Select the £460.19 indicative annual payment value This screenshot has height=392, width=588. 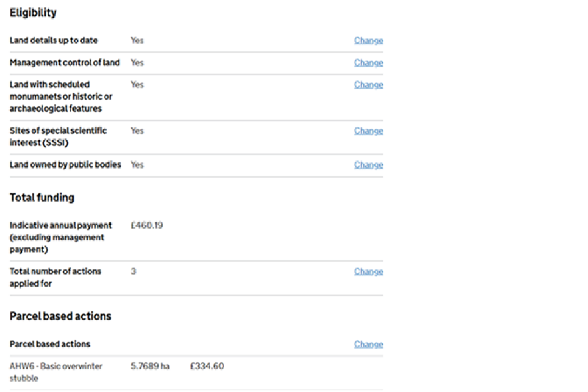click(146, 225)
